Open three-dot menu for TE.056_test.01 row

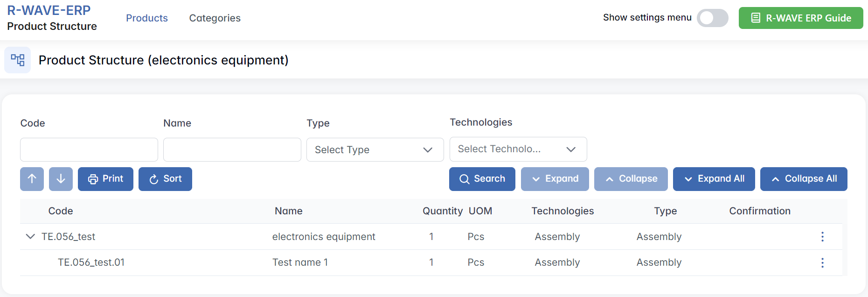[x=822, y=263]
